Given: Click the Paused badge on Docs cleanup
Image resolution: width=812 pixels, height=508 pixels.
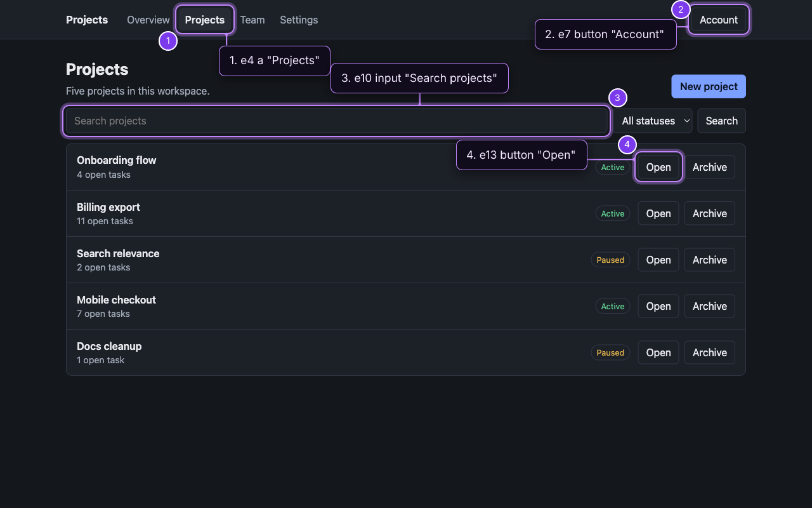Looking at the screenshot, I should click(x=610, y=352).
